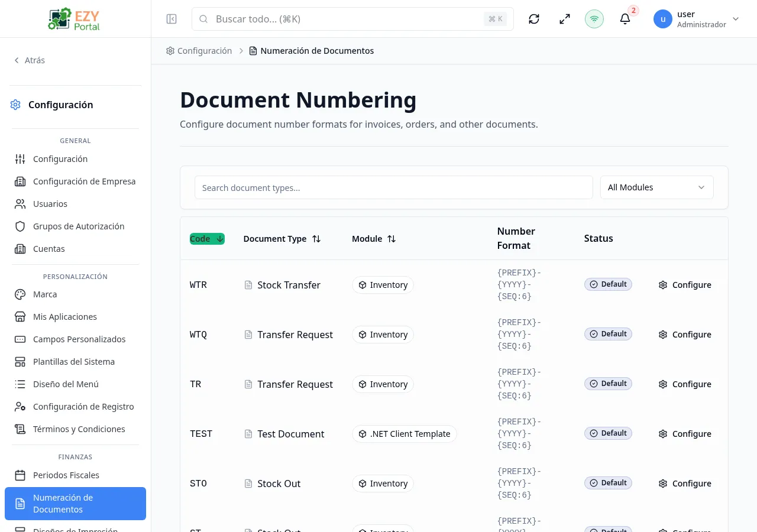The height and width of the screenshot is (532, 757).
Task: Configure the TEST Test Document row
Action: pos(685,434)
